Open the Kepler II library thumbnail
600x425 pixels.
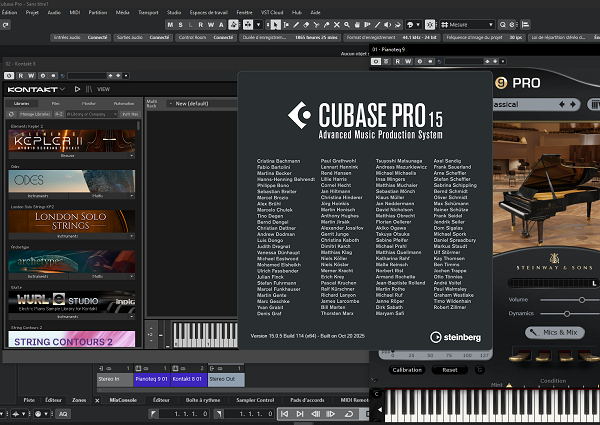click(x=72, y=141)
